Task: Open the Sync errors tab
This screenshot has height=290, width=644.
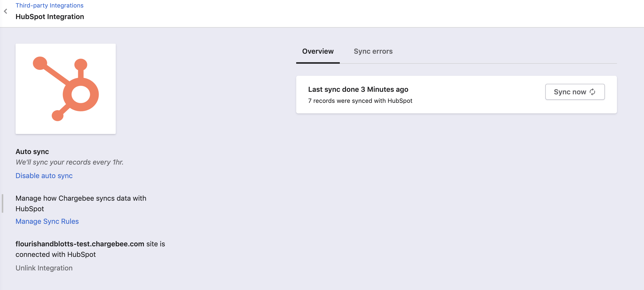Action: (373, 51)
